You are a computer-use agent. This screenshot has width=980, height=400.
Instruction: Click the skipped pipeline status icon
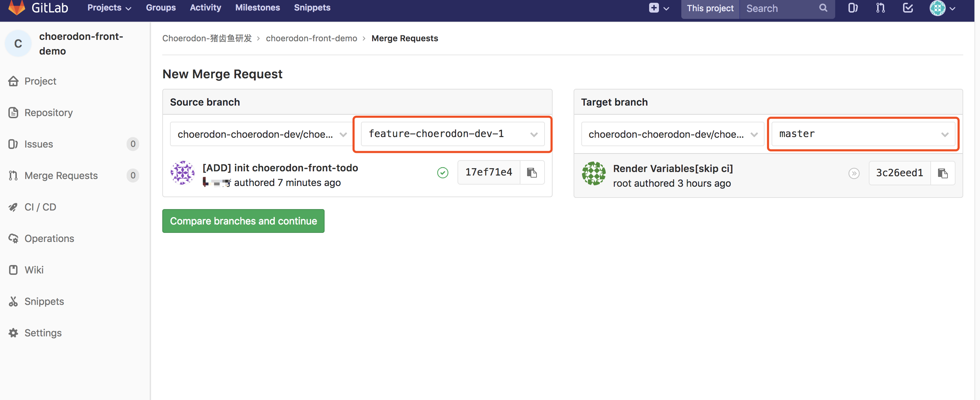(x=854, y=173)
